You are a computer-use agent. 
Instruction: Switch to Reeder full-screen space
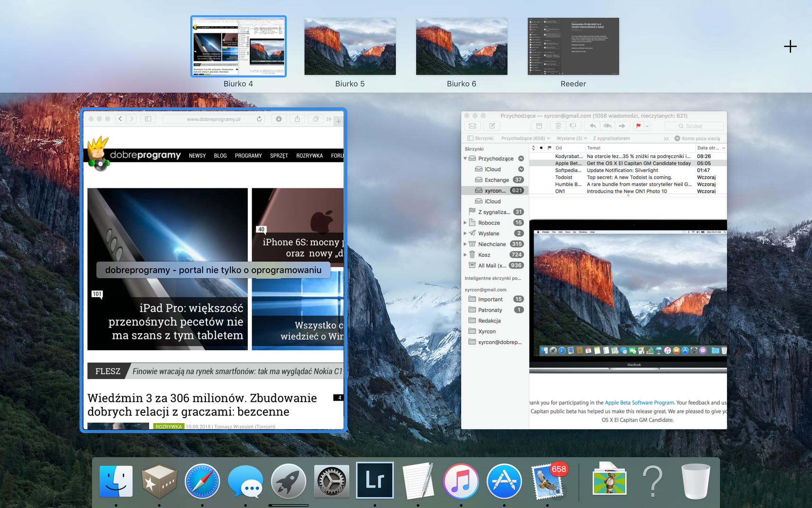point(573,46)
